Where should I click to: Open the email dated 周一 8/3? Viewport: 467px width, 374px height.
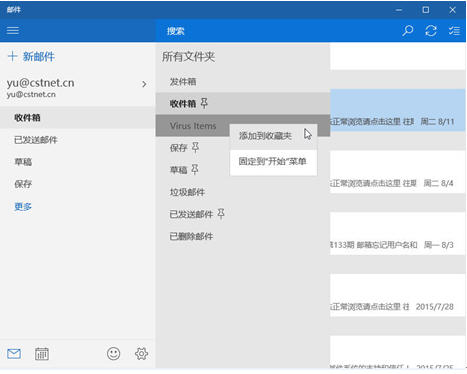(398, 233)
